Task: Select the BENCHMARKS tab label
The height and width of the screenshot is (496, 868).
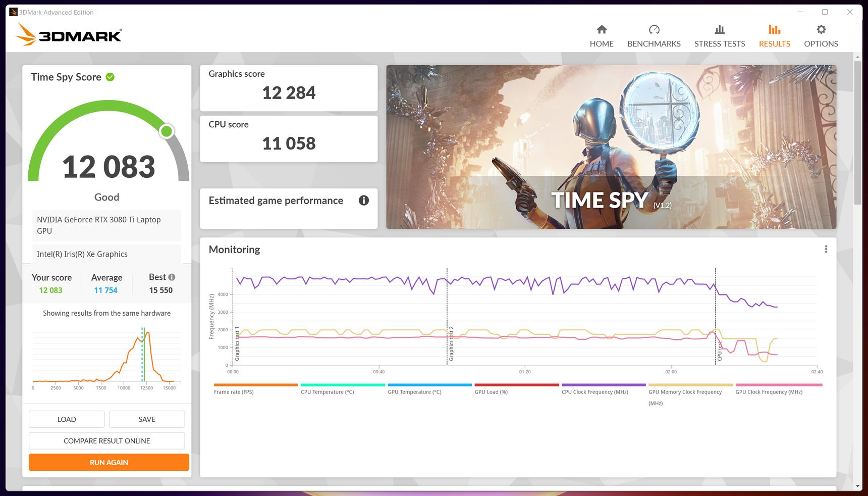Action: click(654, 44)
